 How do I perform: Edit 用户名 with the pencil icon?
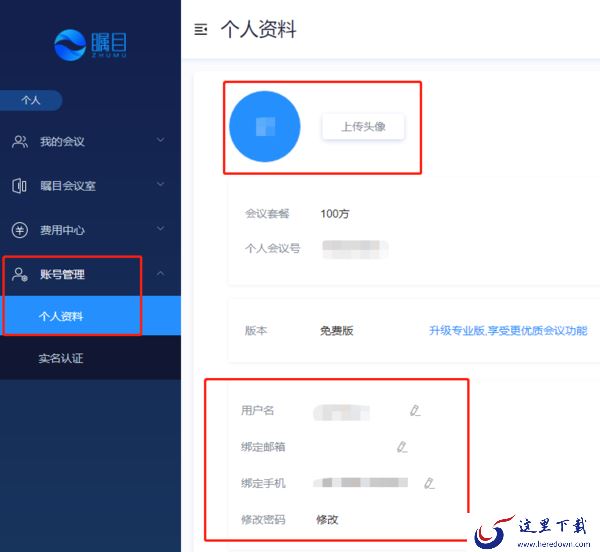click(415, 410)
